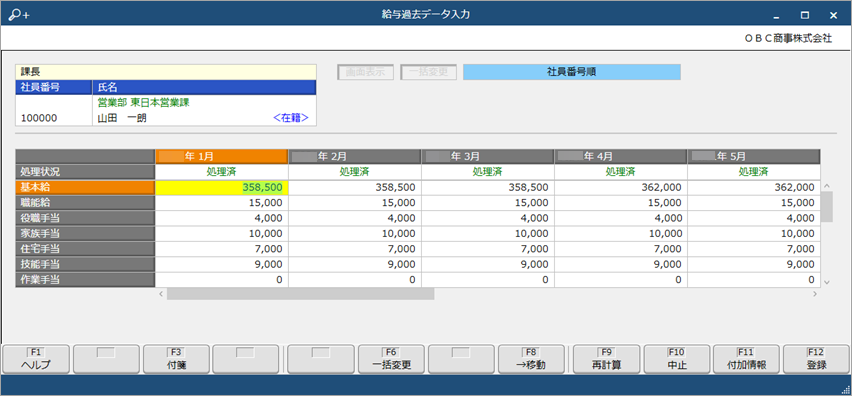The image size is (852, 396).
Task: Click 処理済 status under 1月
Action: [x=222, y=172]
